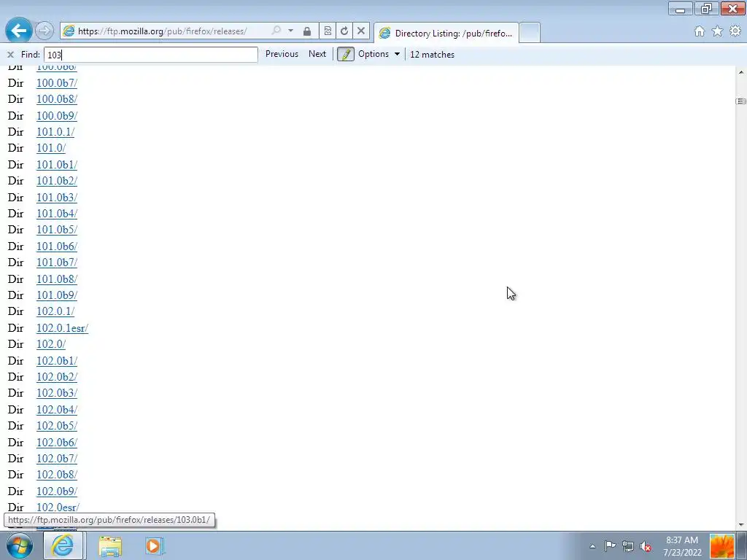Toggle Compatibility View icon
Viewport: 747px width, 560px height.
(x=328, y=31)
